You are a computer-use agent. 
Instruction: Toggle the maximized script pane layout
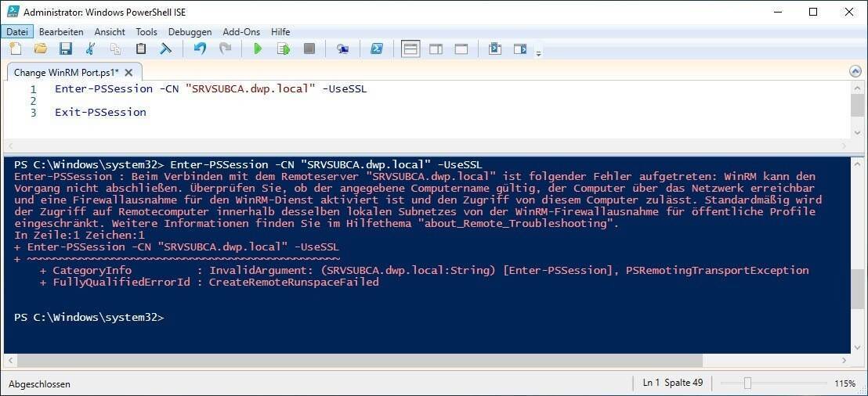point(461,49)
